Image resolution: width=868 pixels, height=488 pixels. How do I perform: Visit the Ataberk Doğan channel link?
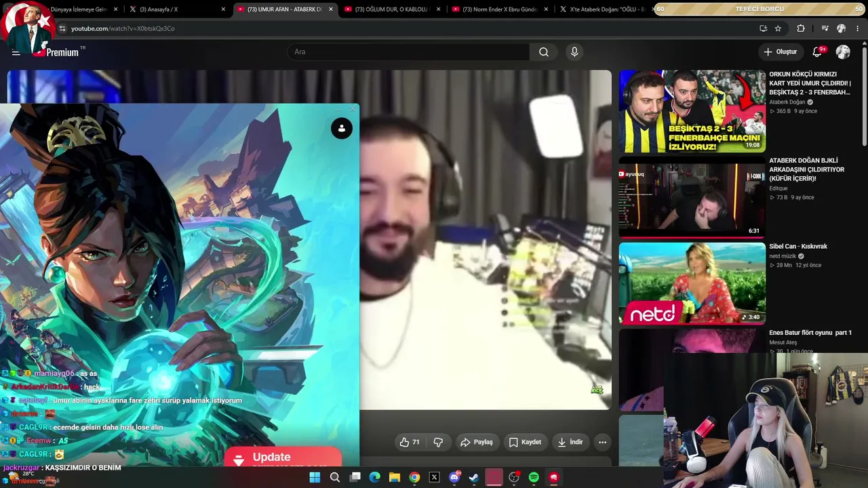(x=787, y=102)
